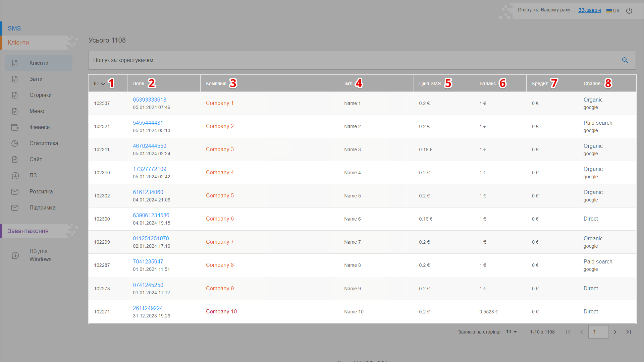Jump to last page arrow
Screen dimensions: 644x362
coord(629,332)
